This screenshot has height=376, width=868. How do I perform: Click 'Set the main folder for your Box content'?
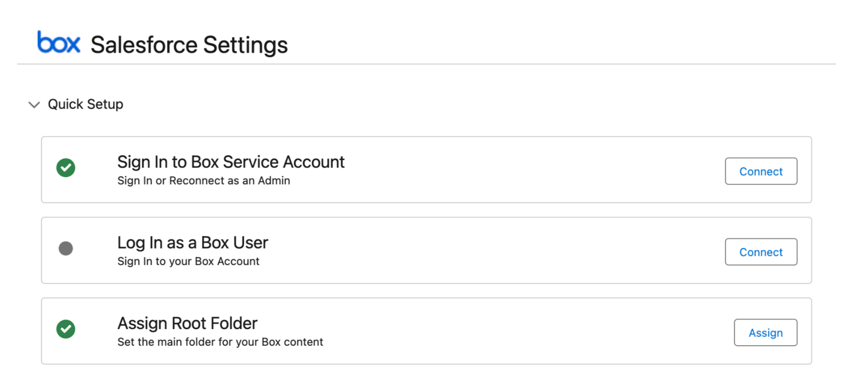[x=220, y=342]
